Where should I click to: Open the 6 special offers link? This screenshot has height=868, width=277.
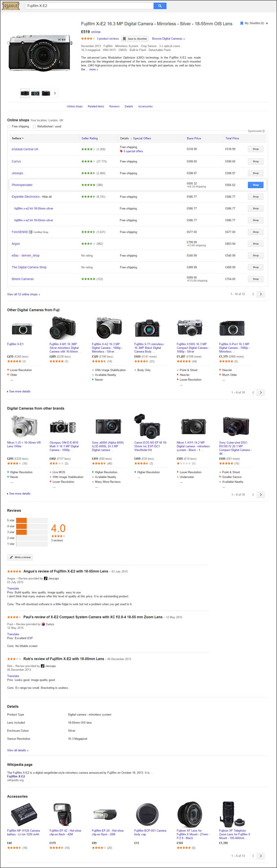click(133, 151)
